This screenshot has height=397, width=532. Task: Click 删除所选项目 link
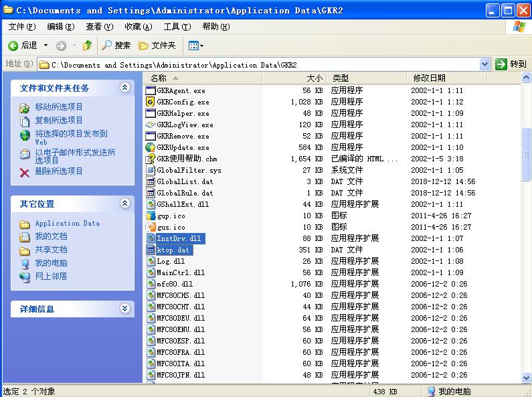[59, 171]
